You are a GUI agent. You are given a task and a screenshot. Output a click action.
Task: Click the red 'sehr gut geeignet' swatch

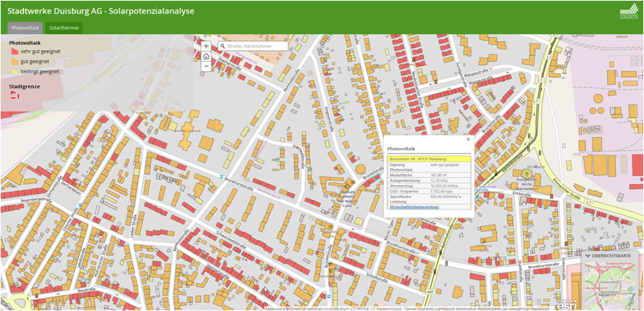14,51
